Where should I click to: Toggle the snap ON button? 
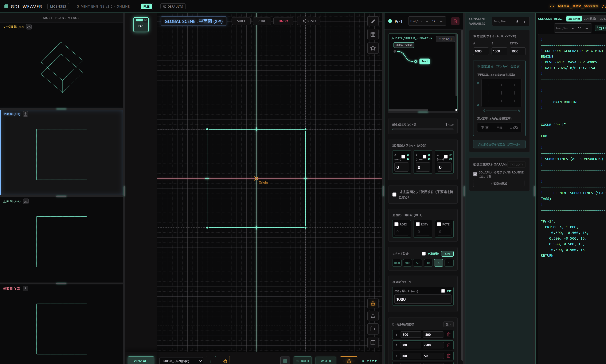point(447,254)
